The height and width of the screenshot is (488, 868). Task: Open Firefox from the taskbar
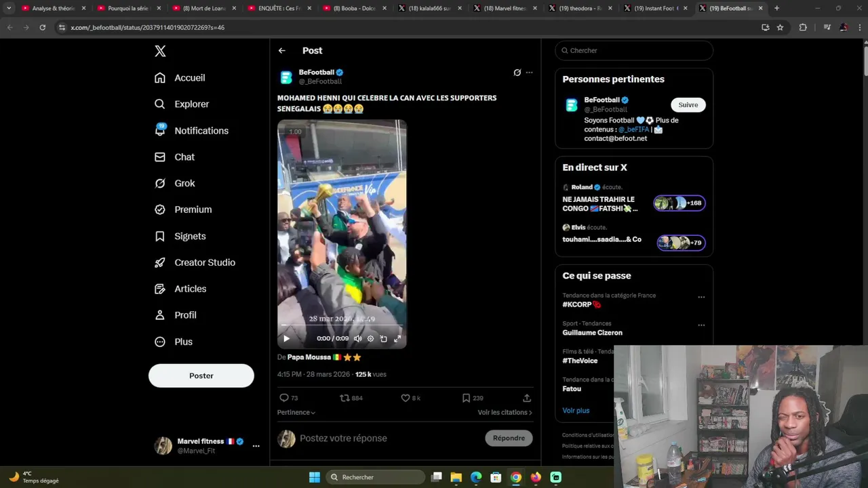tap(536, 477)
